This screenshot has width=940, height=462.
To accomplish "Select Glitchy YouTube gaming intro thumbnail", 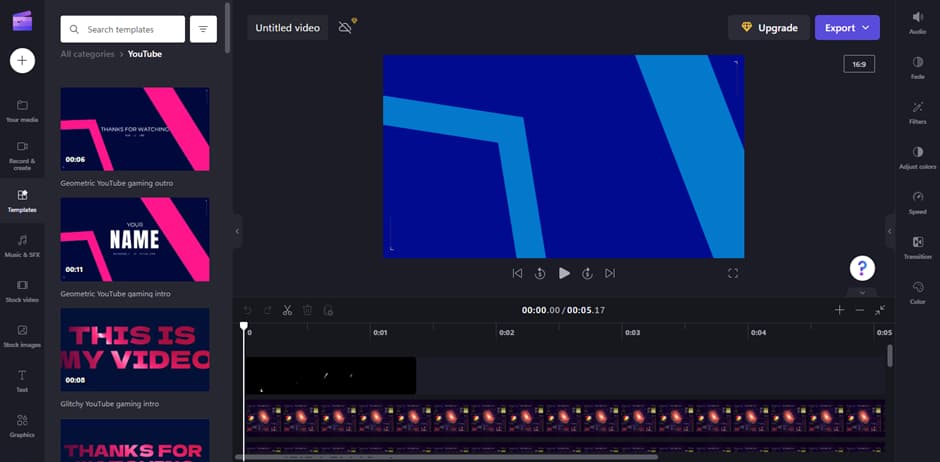I will coord(135,350).
